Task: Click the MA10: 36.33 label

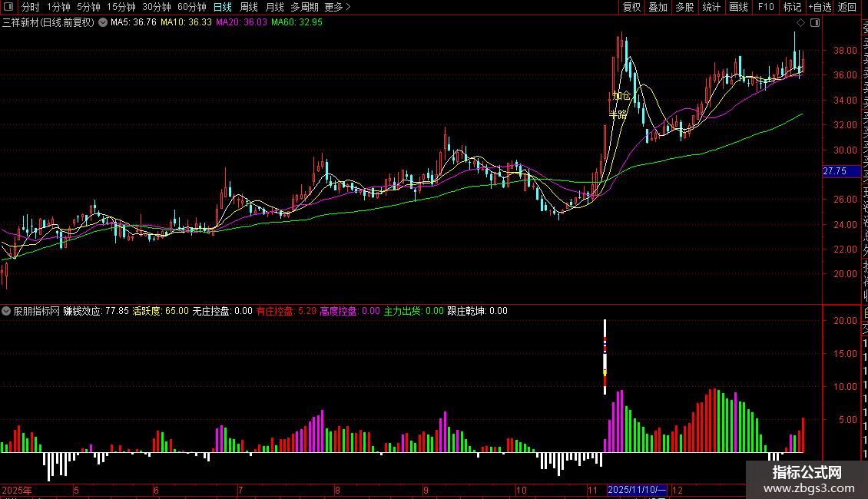Action: pyautogui.click(x=186, y=22)
